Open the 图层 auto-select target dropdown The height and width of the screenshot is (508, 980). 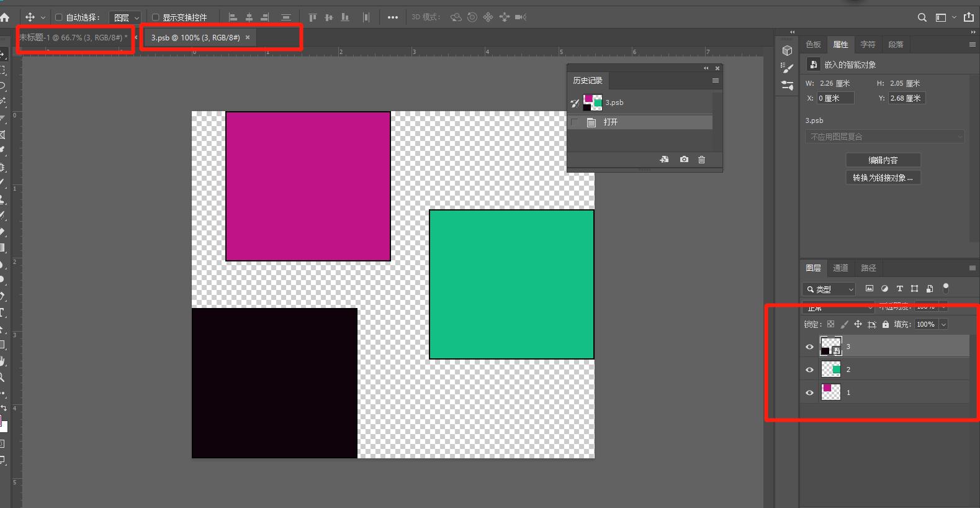126,18
